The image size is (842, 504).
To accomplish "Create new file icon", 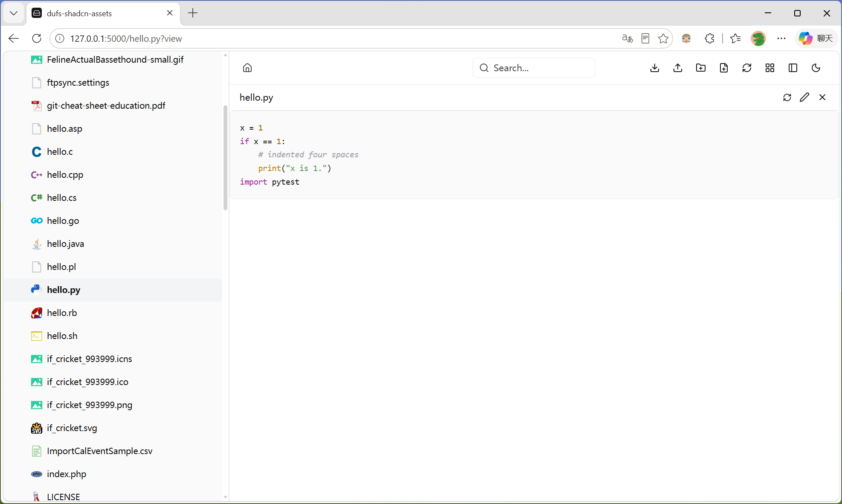I will [724, 68].
